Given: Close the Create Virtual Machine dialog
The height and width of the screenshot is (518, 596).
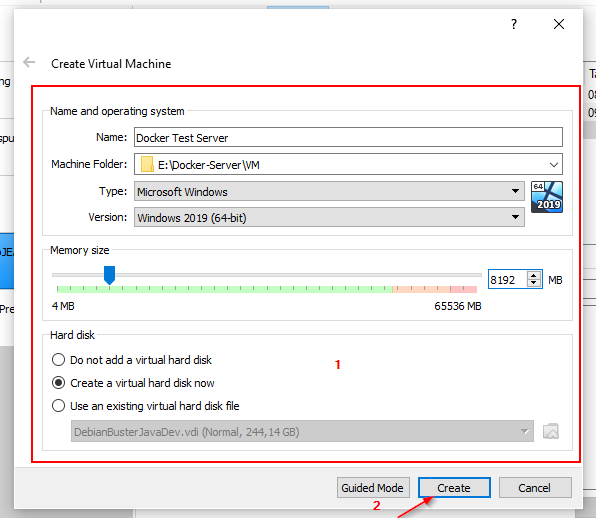Looking at the screenshot, I should pos(559,24).
